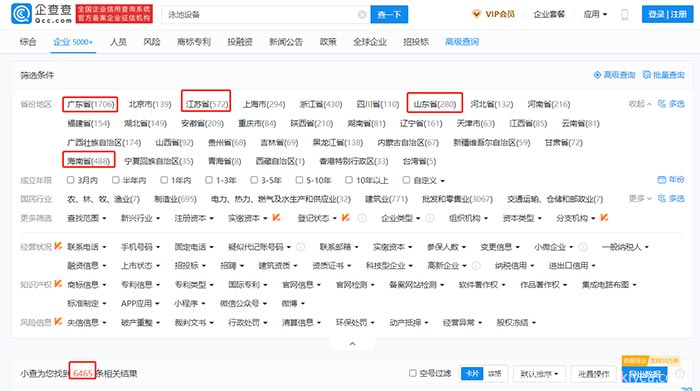Switch to the 人员 tab

tap(118, 42)
